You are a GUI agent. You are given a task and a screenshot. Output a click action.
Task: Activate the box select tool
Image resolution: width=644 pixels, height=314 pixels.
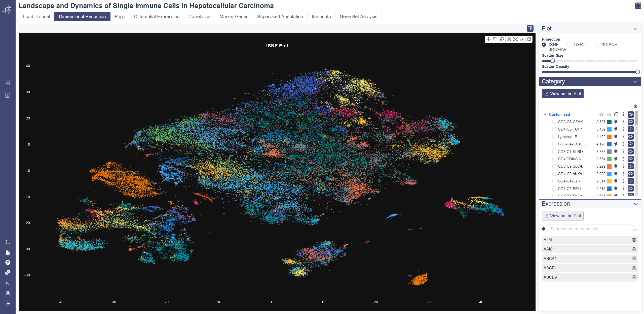(495, 39)
